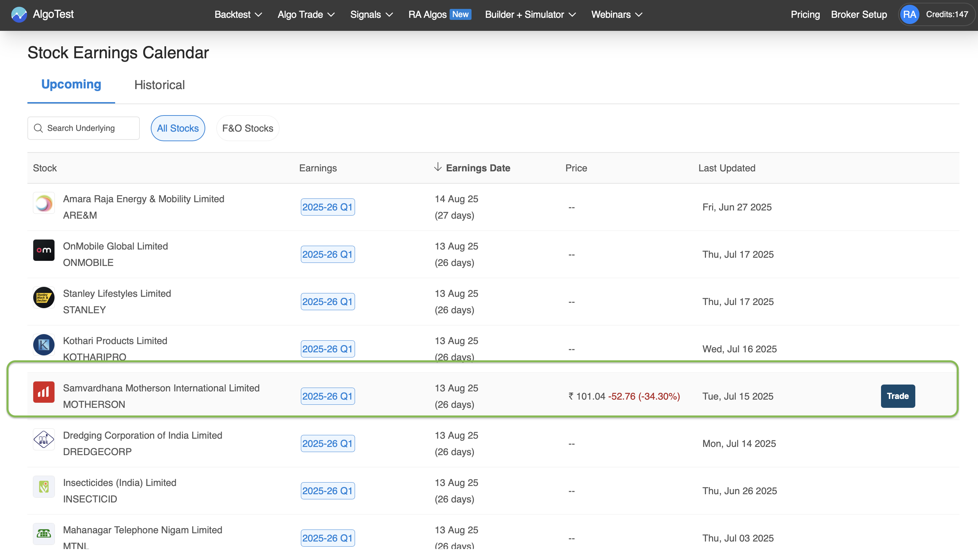978x560 pixels.
Task: Open 2025-26 Q1 tag for DREDGECORP
Action: coord(328,444)
